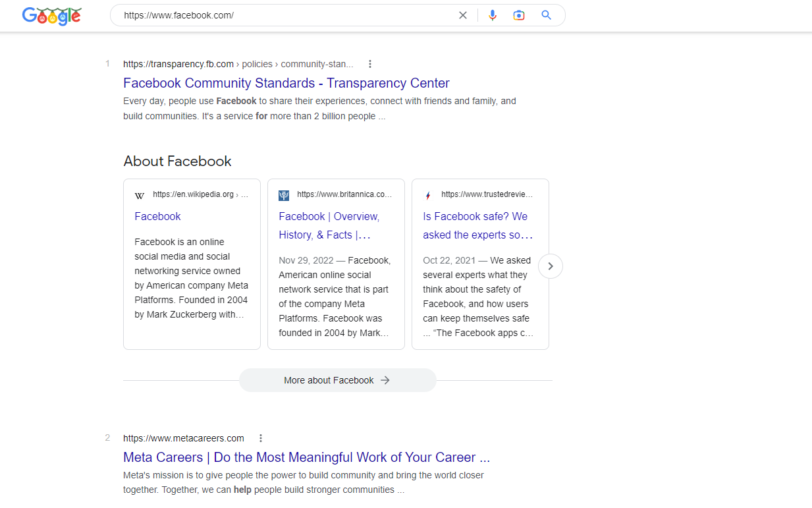Click the transparency.fb.com URL breadcrumb
The image size is (812, 508).
(238, 64)
